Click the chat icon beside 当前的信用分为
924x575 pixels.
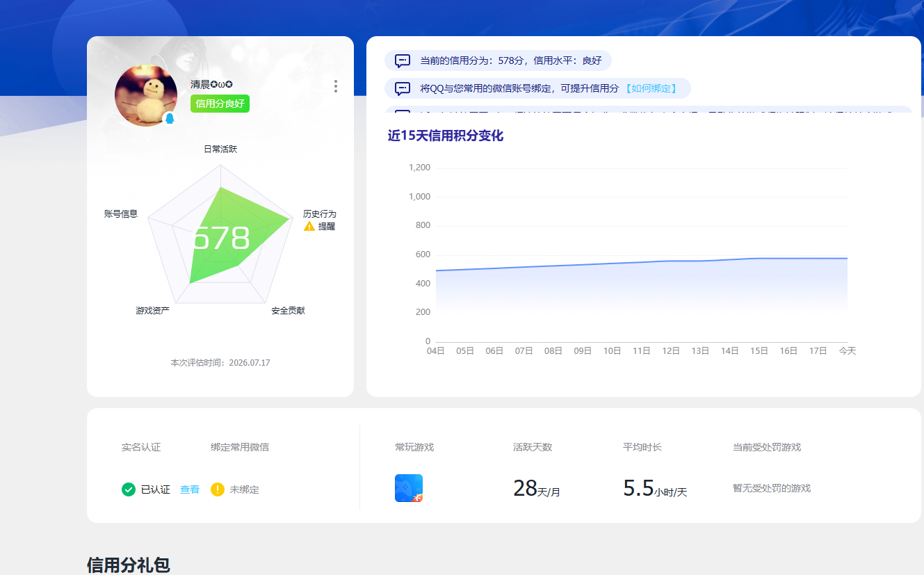click(x=403, y=60)
